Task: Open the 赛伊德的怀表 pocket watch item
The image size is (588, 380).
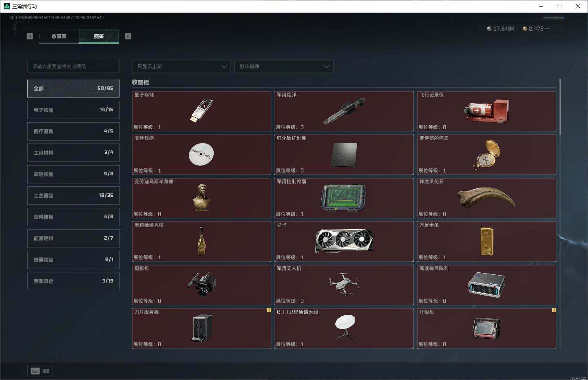Action: [x=486, y=154]
